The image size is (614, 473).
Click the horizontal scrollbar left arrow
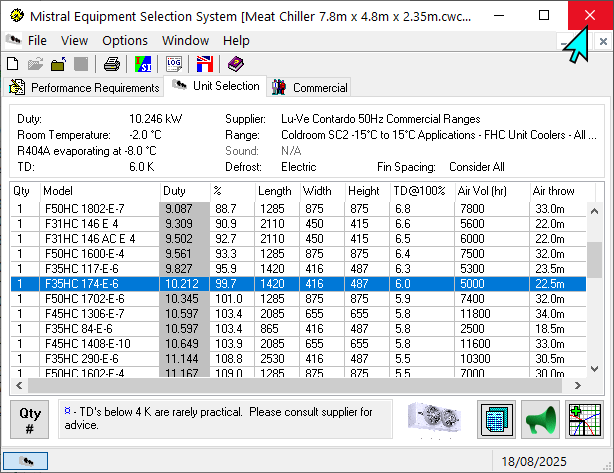19,385
